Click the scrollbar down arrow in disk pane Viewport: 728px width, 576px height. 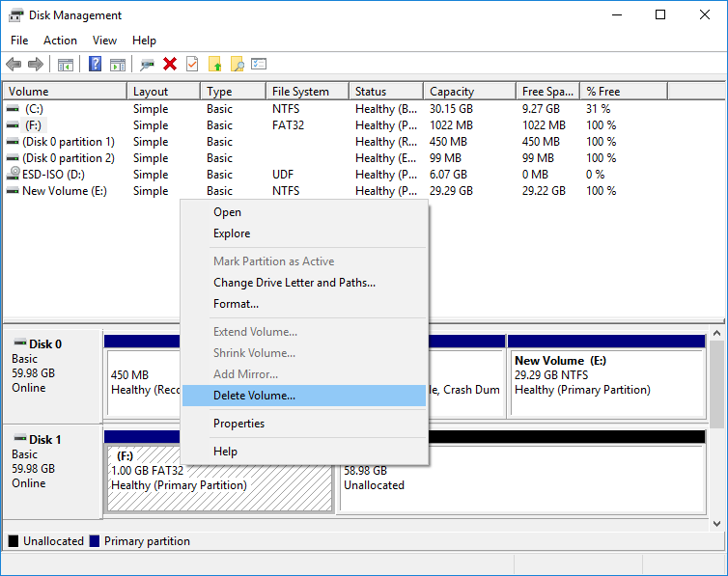click(716, 524)
